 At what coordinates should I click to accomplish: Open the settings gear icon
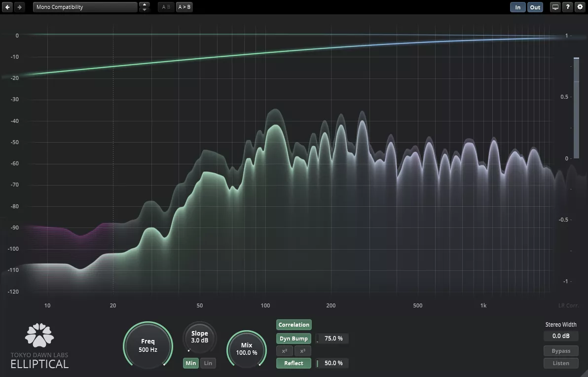580,7
